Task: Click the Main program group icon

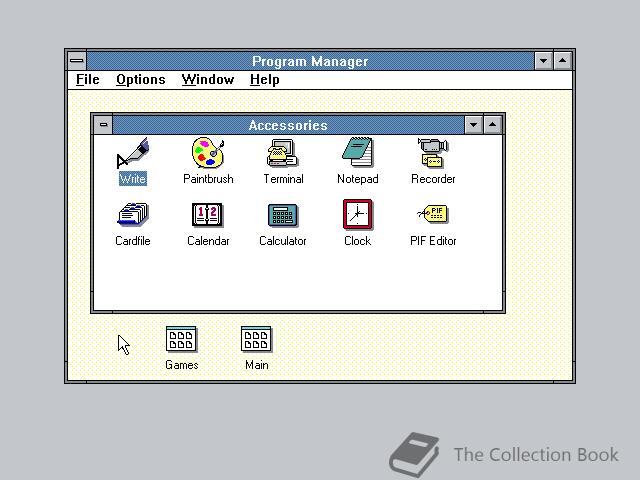Action: tap(256, 339)
